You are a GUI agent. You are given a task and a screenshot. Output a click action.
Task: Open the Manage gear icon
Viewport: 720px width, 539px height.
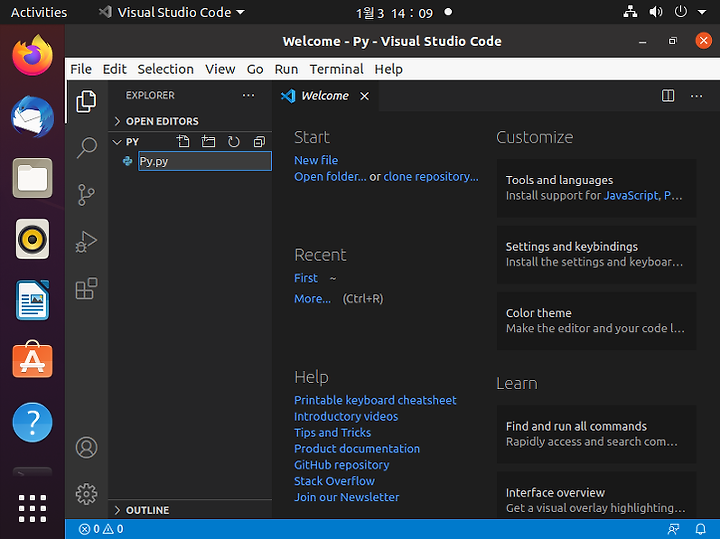86,494
